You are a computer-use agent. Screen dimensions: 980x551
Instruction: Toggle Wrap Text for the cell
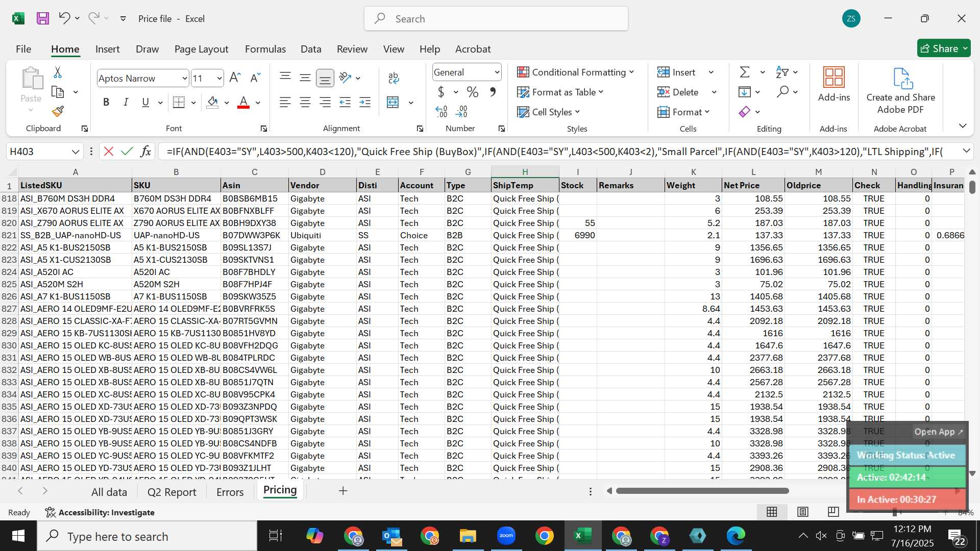tap(394, 78)
